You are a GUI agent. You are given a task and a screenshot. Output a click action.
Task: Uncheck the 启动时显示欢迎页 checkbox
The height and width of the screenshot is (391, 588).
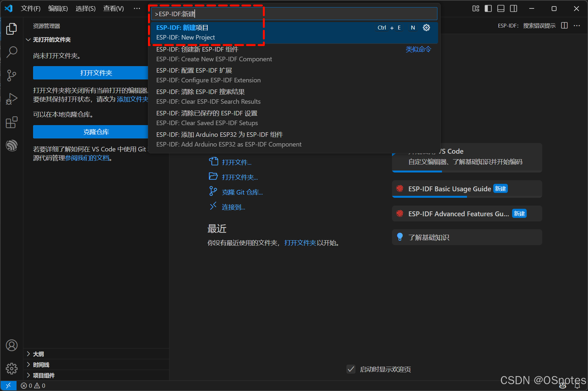point(351,369)
